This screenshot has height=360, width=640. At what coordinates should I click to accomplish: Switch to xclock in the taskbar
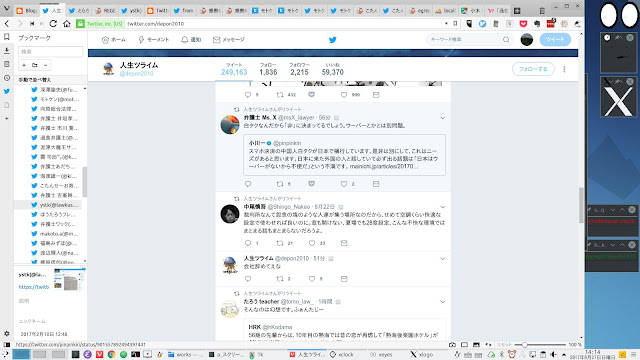pyautogui.click(x=342, y=354)
